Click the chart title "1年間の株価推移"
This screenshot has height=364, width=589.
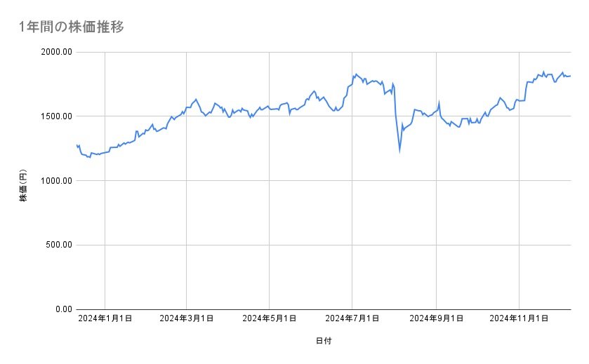pyautogui.click(x=72, y=26)
